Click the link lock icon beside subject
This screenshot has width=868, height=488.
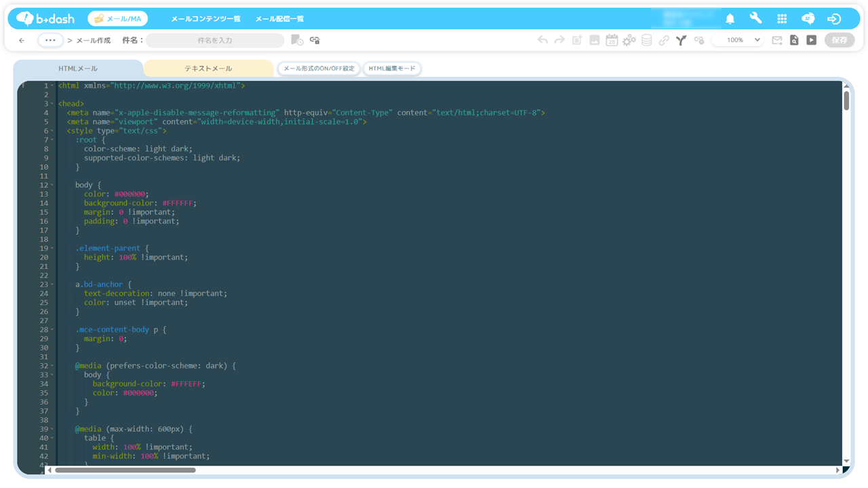(315, 40)
